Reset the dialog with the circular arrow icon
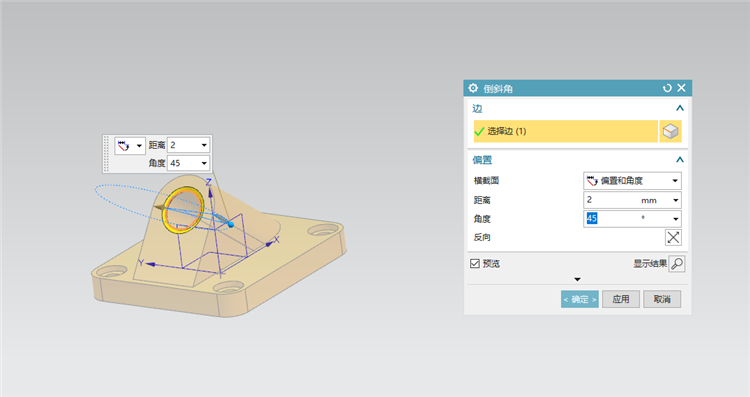 [x=667, y=88]
